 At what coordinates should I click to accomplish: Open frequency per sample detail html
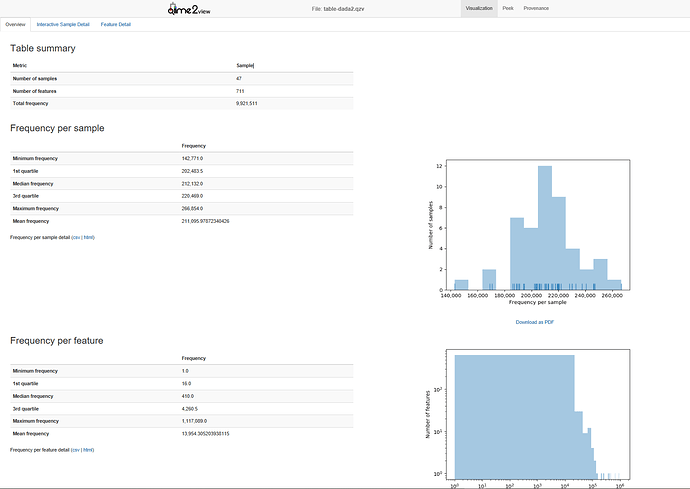pyautogui.click(x=89, y=237)
